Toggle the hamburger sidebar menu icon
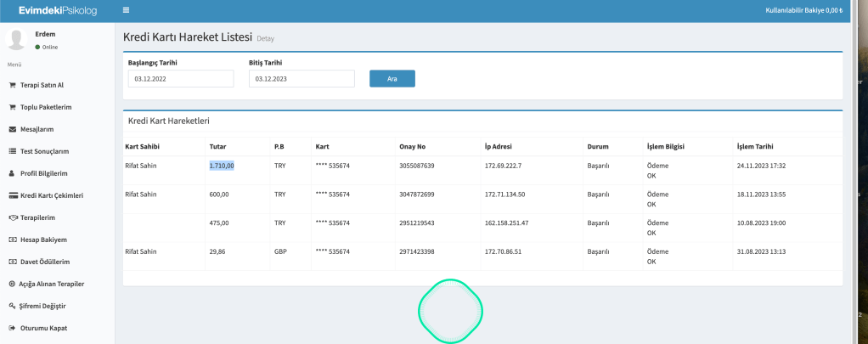The height and width of the screenshot is (344, 868). click(127, 10)
